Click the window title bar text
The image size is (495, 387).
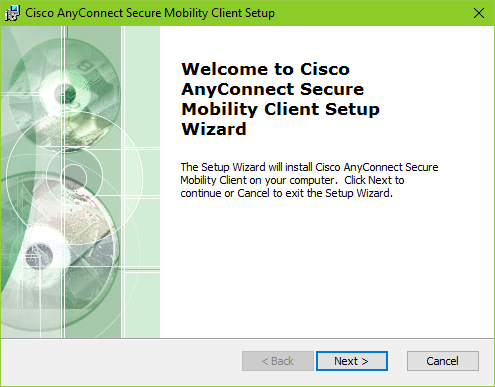click(x=150, y=13)
